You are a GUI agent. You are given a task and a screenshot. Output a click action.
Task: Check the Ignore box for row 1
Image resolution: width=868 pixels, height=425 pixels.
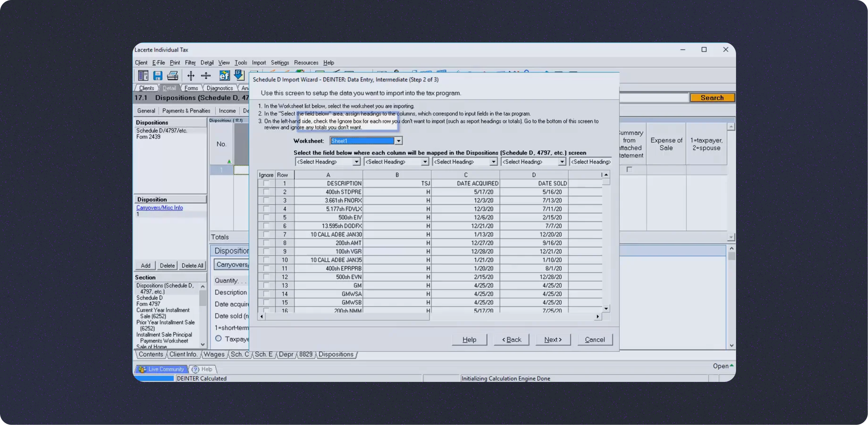coord(266,183)
